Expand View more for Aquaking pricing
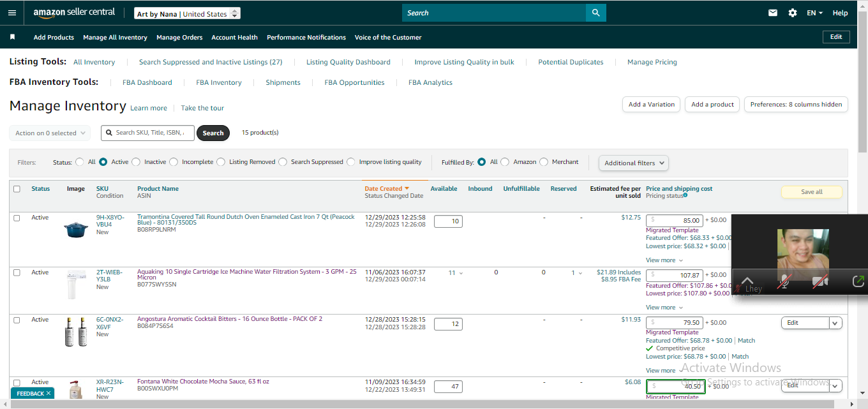 coord(664,308)
